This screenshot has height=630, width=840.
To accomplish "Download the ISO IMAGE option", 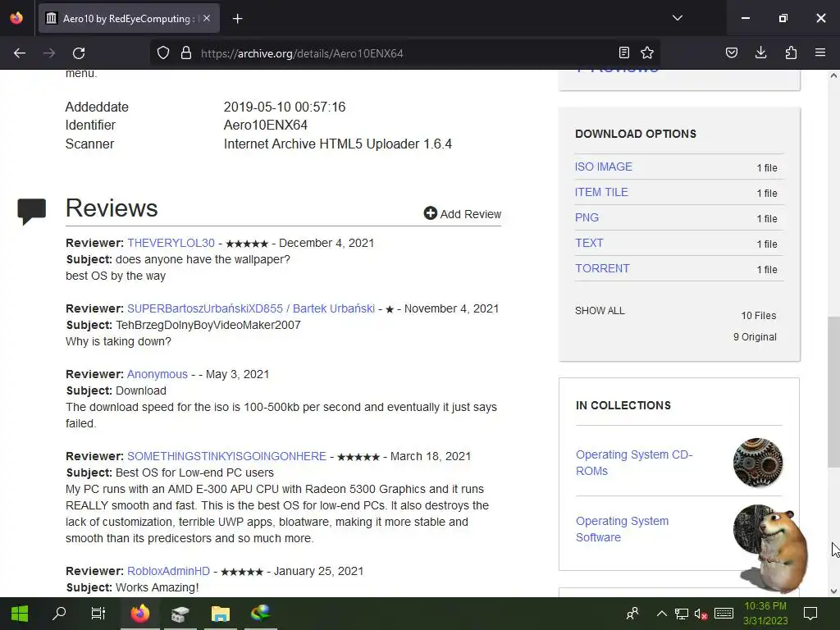I will click(603, 167).
